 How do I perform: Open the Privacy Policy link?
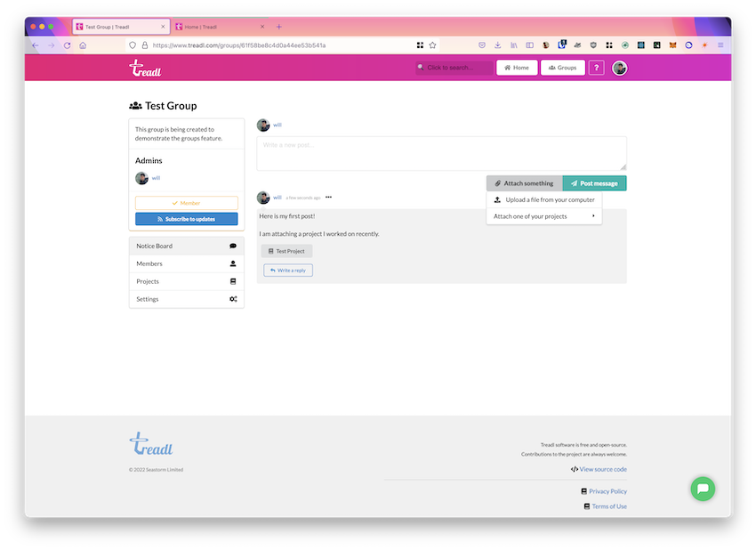pyautogui.click(x=607, y=491)
